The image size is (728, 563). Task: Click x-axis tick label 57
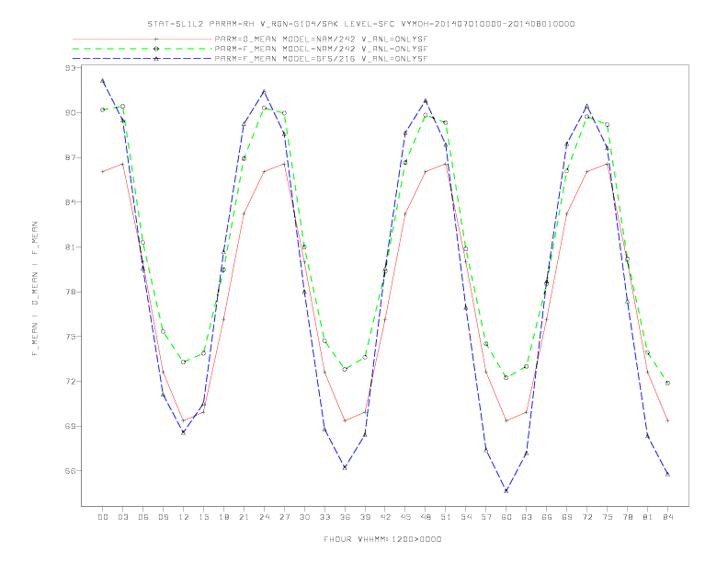tap(486, 517)
